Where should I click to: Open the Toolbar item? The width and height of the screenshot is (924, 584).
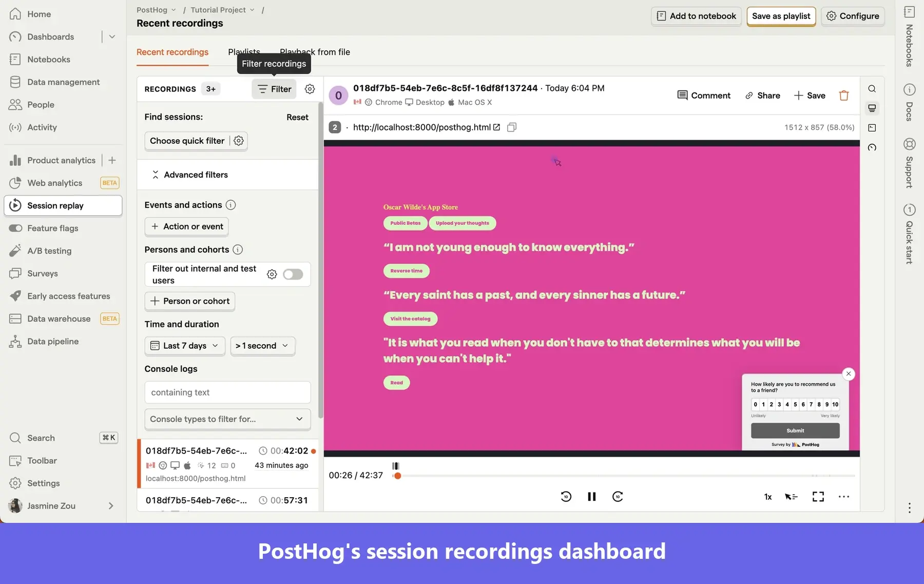42,460
